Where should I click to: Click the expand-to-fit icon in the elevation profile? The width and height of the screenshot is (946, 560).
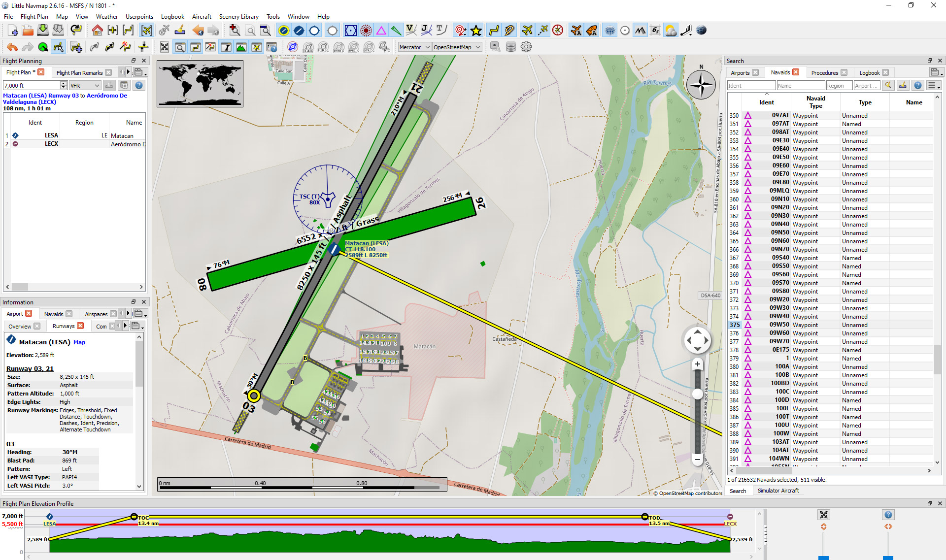pyautogui.click(x=823, y=515)
